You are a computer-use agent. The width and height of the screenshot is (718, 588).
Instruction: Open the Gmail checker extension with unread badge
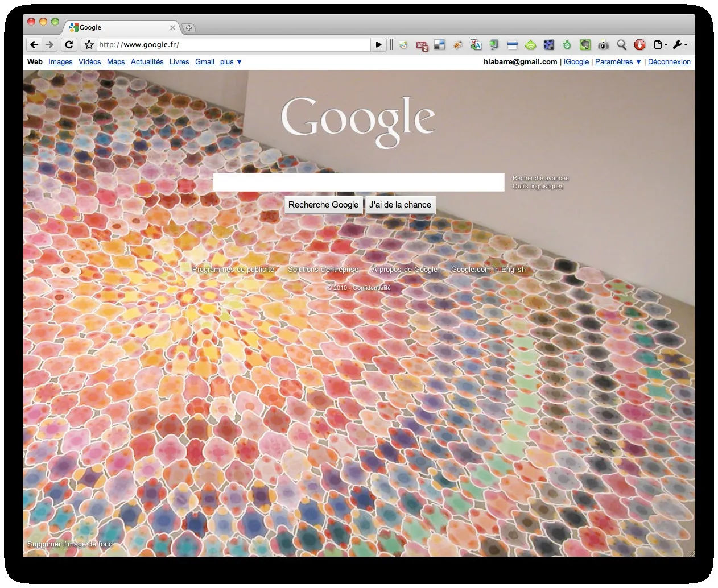point(422,45)
